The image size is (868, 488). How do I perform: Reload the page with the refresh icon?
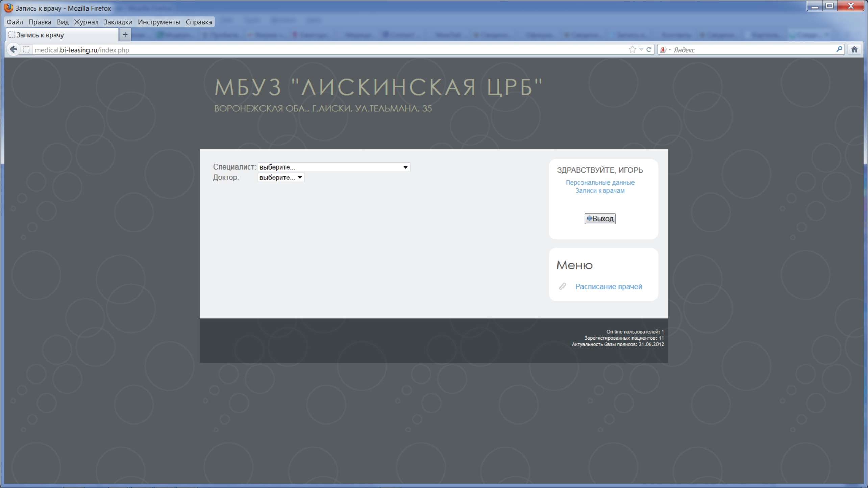[649, 50]
